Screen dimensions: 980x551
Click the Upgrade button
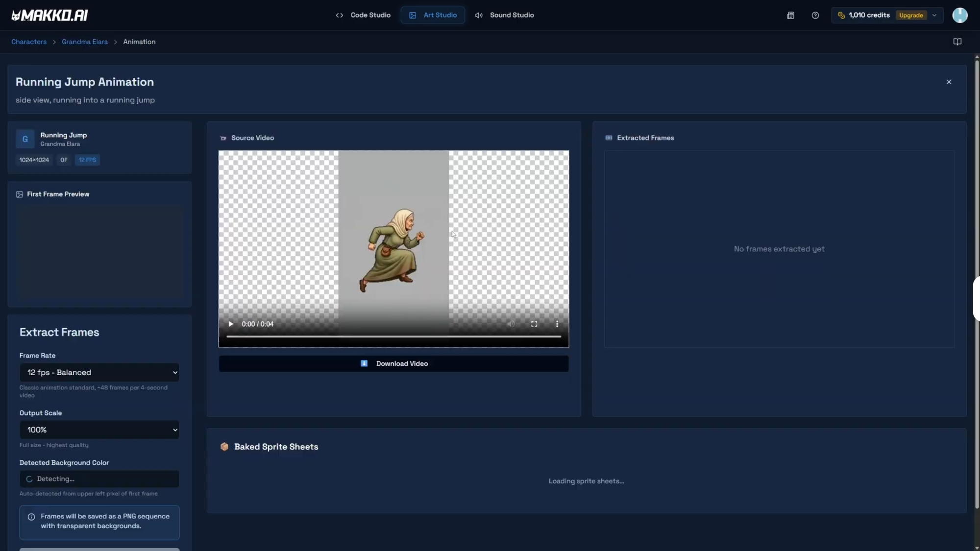pyautogui.click(x=911, y=15)
